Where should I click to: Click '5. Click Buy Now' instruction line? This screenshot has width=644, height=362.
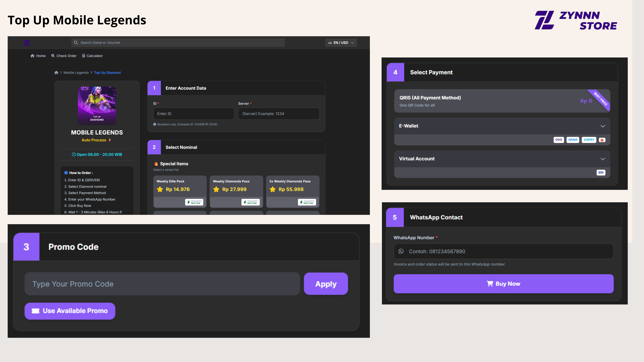[78, 206]
